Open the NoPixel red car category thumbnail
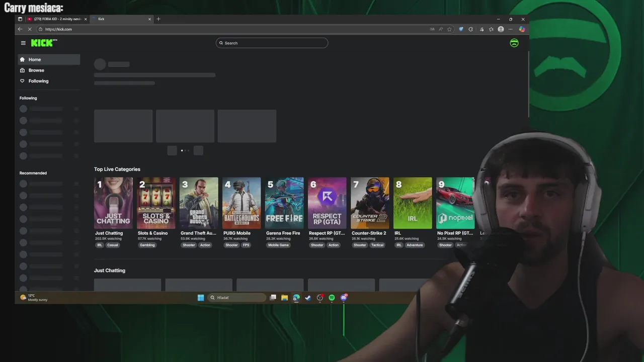This screenshot has width=644, height=362. click(455, 203)
